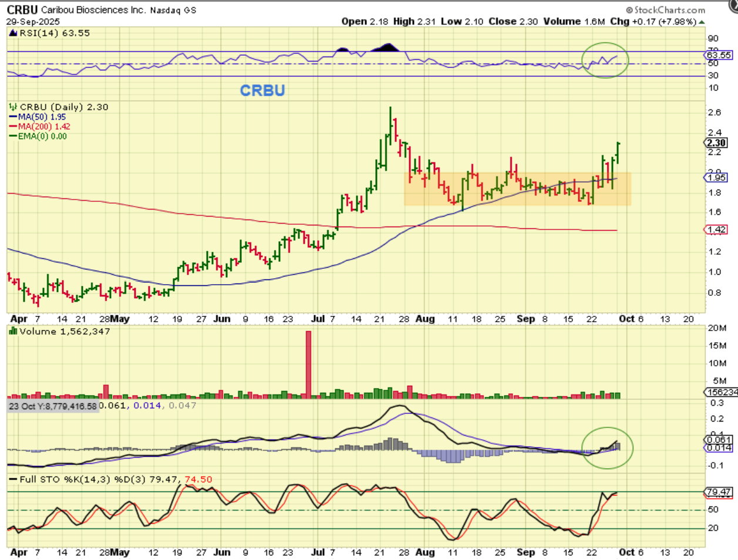
Task: Click the 79.47 stochastic tag on the right axis
Action: pos(719,492)
